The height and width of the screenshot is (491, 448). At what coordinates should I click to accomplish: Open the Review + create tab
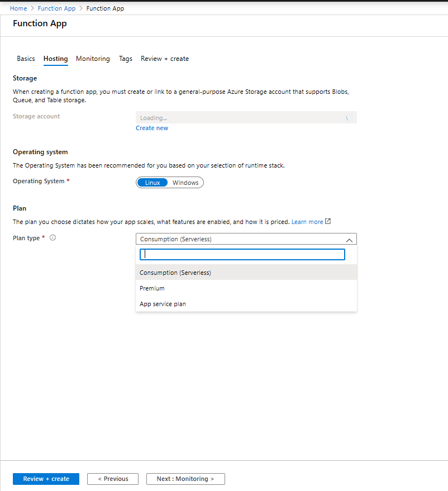(165, 59)
